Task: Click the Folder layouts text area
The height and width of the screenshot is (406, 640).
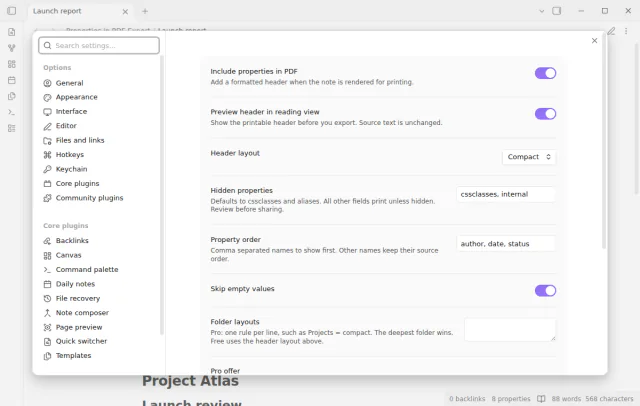Action: point(510,330)
